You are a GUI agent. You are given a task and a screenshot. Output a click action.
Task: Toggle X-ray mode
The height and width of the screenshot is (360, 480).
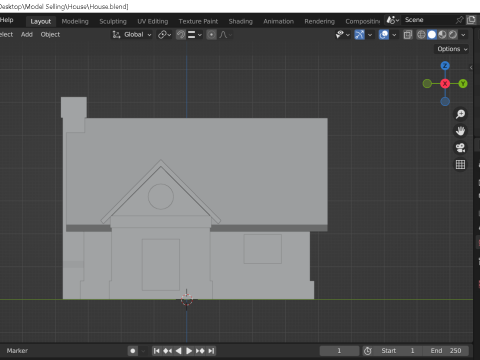pyautogui.click(x=407, y=35)
